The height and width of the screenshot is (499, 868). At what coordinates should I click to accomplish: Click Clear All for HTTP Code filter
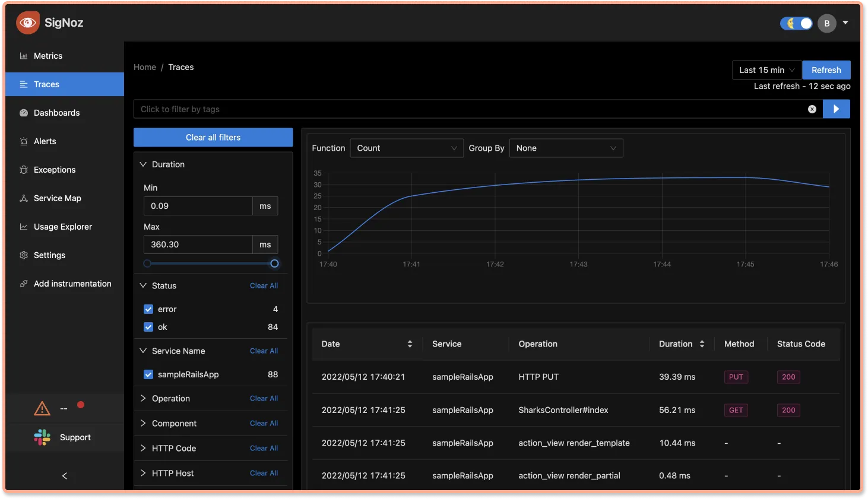[264, 448]
